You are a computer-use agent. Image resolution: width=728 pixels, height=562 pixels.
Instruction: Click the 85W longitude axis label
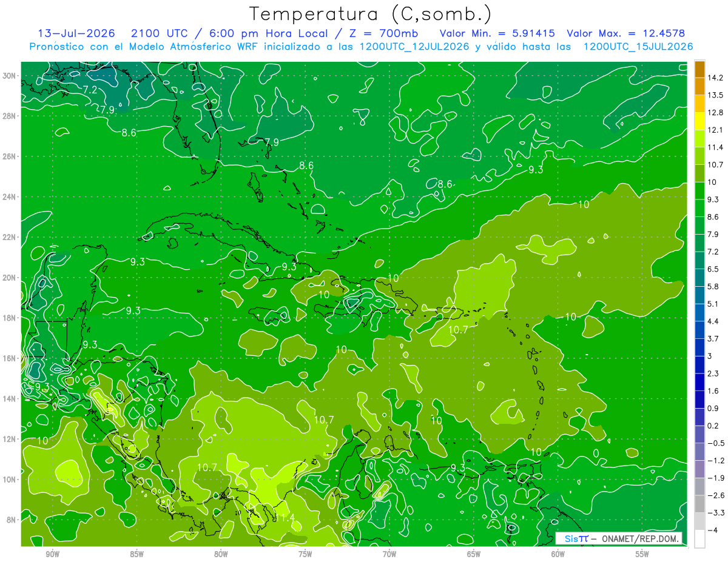tap(136, 555)
